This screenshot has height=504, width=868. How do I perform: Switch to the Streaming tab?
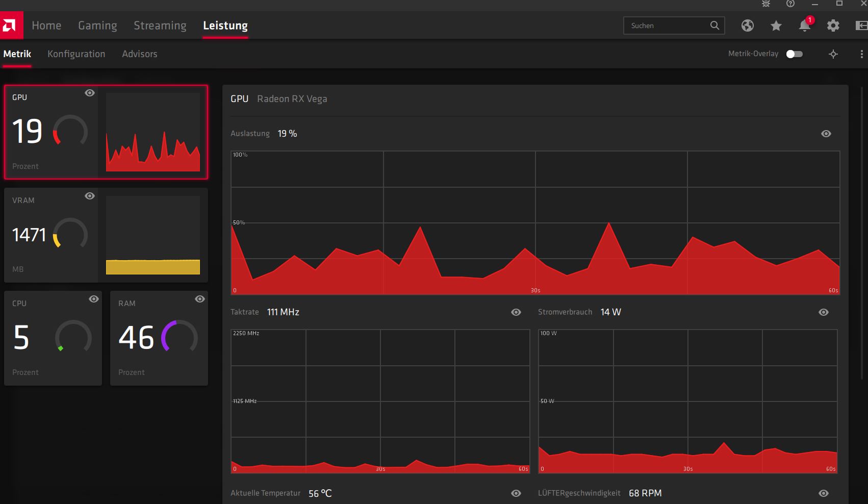(160, 26)
